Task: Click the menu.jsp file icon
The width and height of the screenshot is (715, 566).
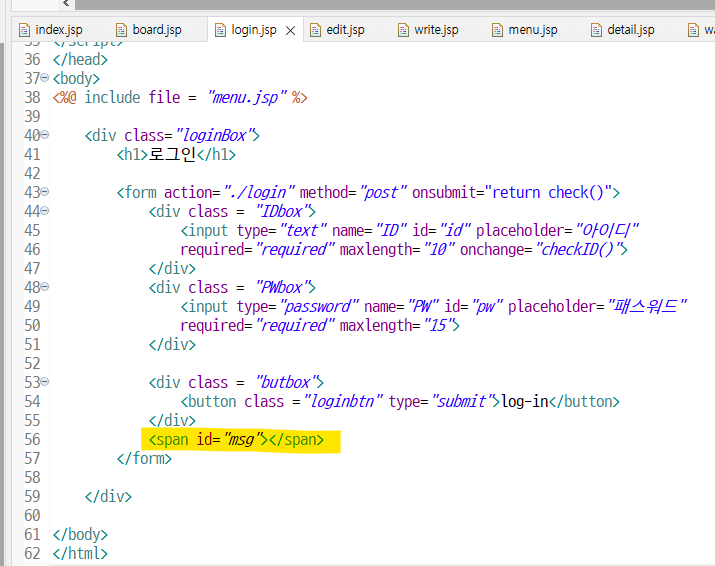Action: tap(497, 30)
